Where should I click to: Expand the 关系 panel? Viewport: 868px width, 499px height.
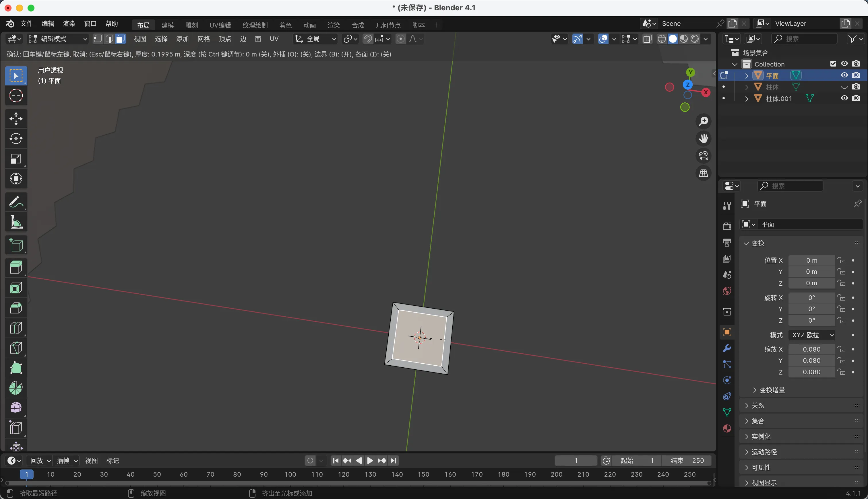coord(757,406)
